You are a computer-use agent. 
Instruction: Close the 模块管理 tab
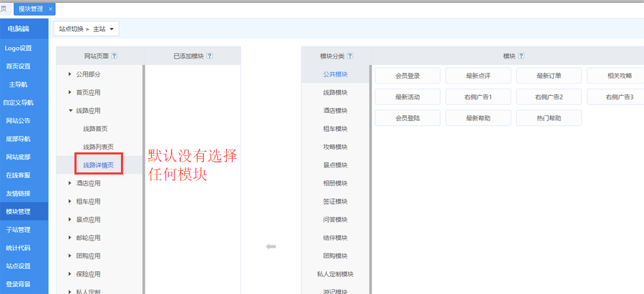pyautogui.click(x=50, y=9)
